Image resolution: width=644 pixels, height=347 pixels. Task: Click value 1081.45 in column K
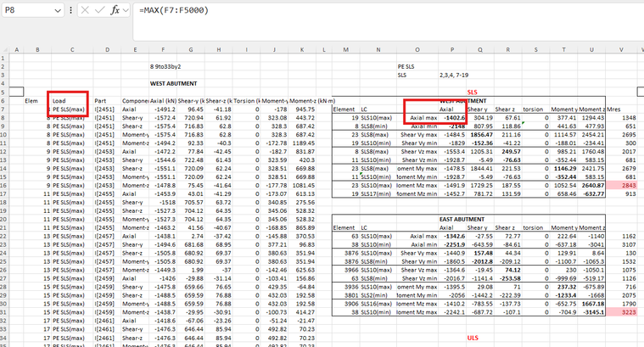coord(304,186)
